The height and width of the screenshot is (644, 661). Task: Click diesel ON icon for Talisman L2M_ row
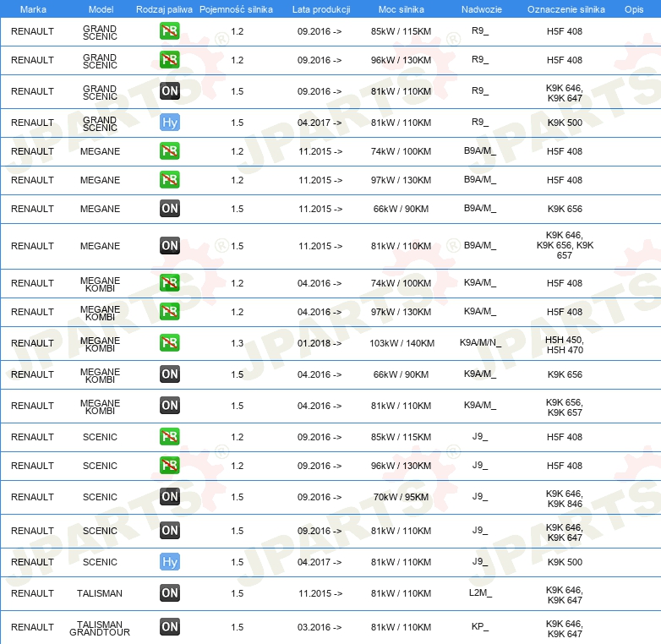169,593
